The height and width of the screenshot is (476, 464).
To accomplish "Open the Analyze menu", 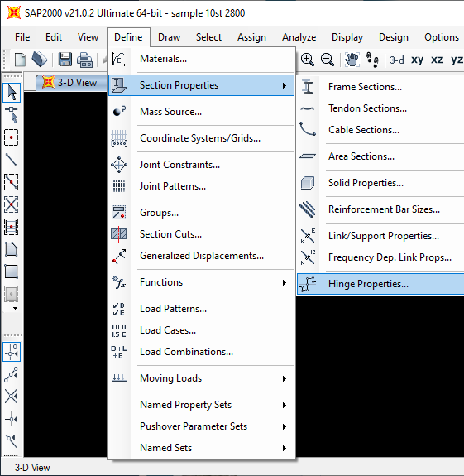I will tap(299, 37).
